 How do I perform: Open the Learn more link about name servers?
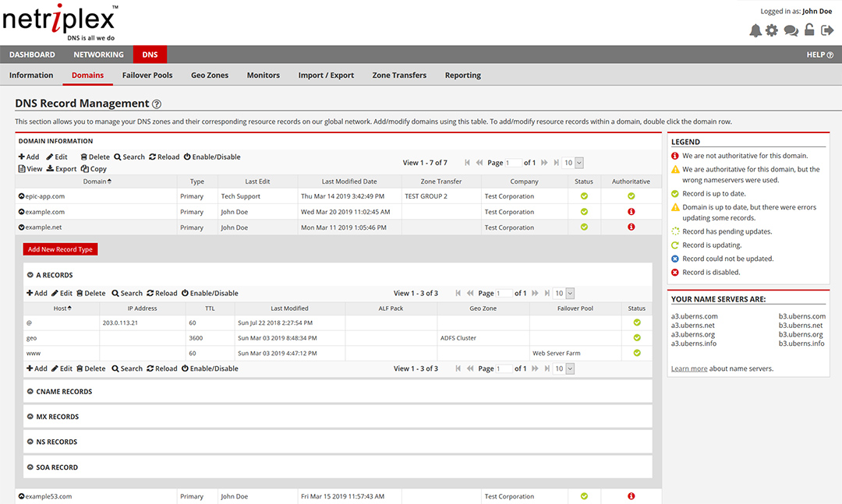689,368
